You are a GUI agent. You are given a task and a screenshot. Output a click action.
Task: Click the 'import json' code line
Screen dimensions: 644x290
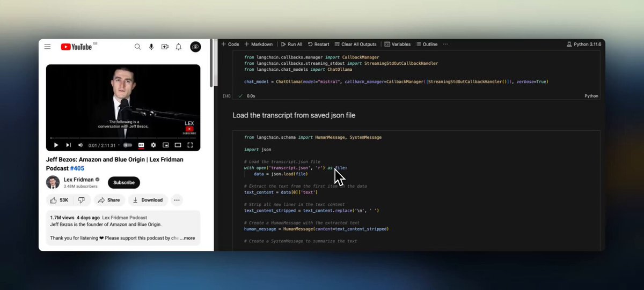258,150
